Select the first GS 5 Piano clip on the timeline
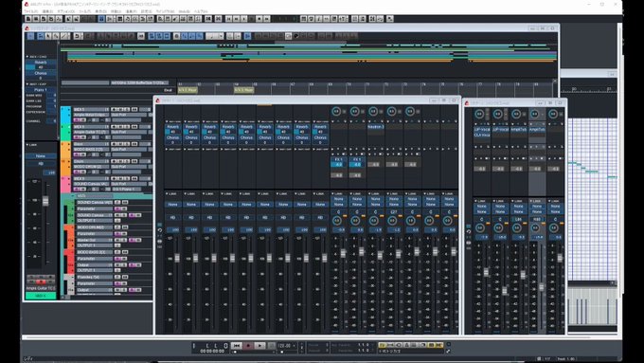This screenshot has height=363, width=644. click(188, 90)
